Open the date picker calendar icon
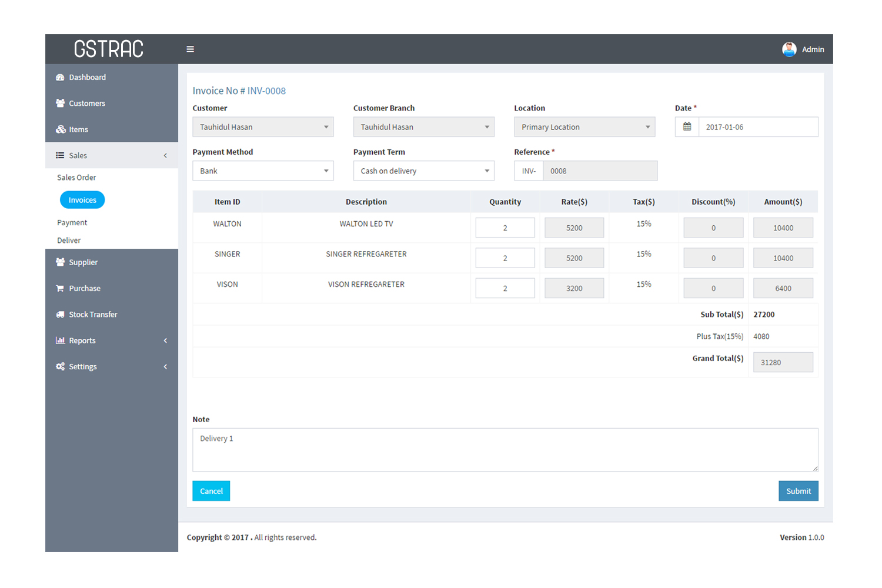882x588 pixels. pyautogui.click(x=687, y=127)
